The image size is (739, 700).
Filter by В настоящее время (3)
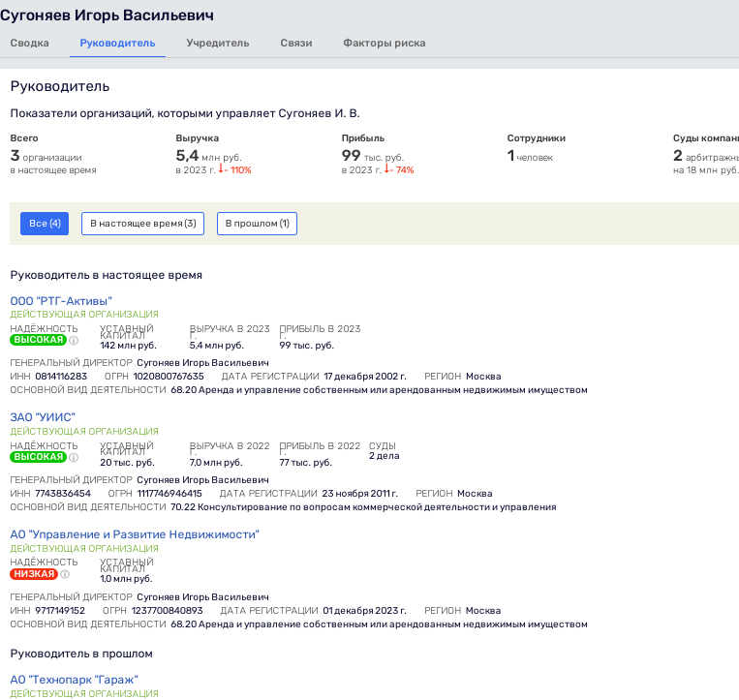click(x=143, y=224)
